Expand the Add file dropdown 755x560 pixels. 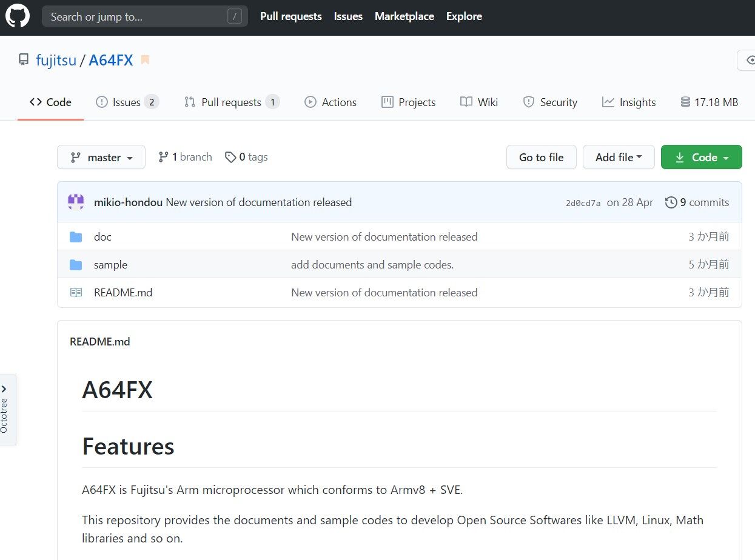[x=618, y=157]
